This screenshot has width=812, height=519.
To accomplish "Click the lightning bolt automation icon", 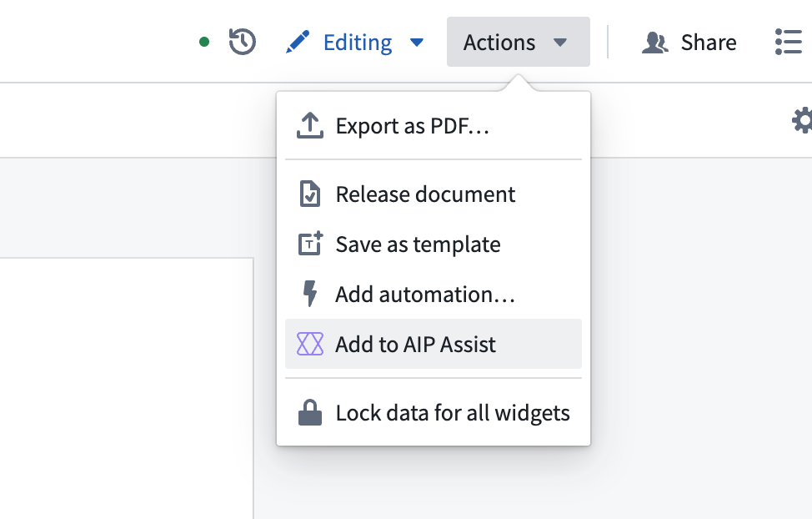I will [309, 294].
